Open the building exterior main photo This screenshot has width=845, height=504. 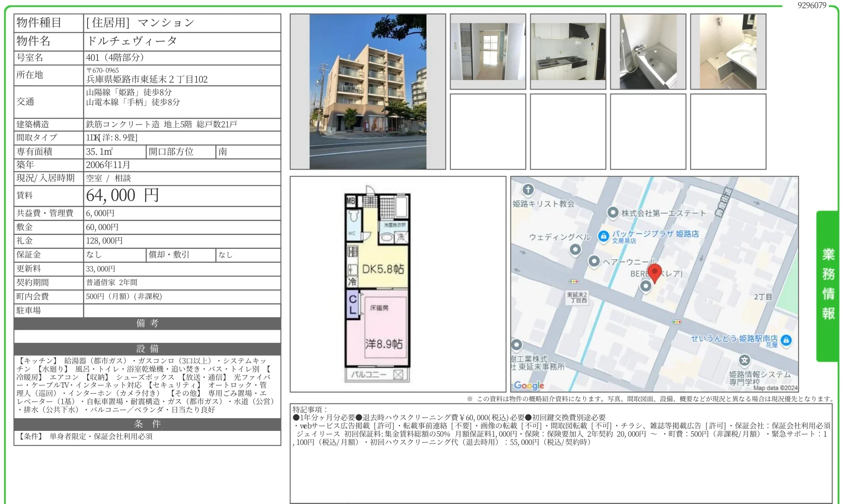click(x=367, y=92)
